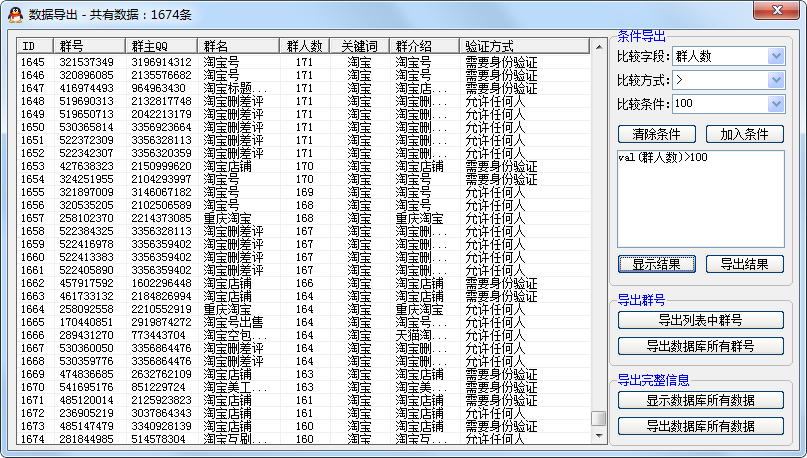Sort by the ID column header
Image resolution: width=807 pixels, height=458 pixels.
36,46
